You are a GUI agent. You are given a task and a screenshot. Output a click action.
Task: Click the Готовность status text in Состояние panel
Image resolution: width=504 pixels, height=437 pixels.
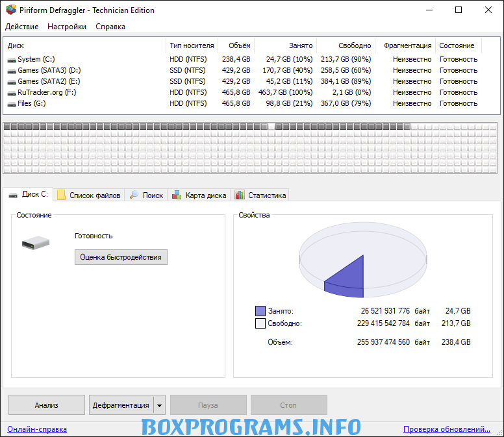tap(94, 236)
